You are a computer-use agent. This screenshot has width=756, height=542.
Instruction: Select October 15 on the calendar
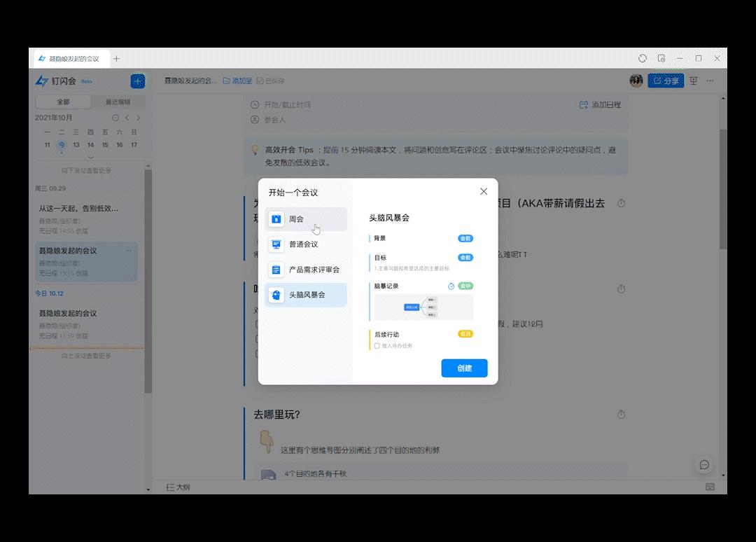pos(105,145)
